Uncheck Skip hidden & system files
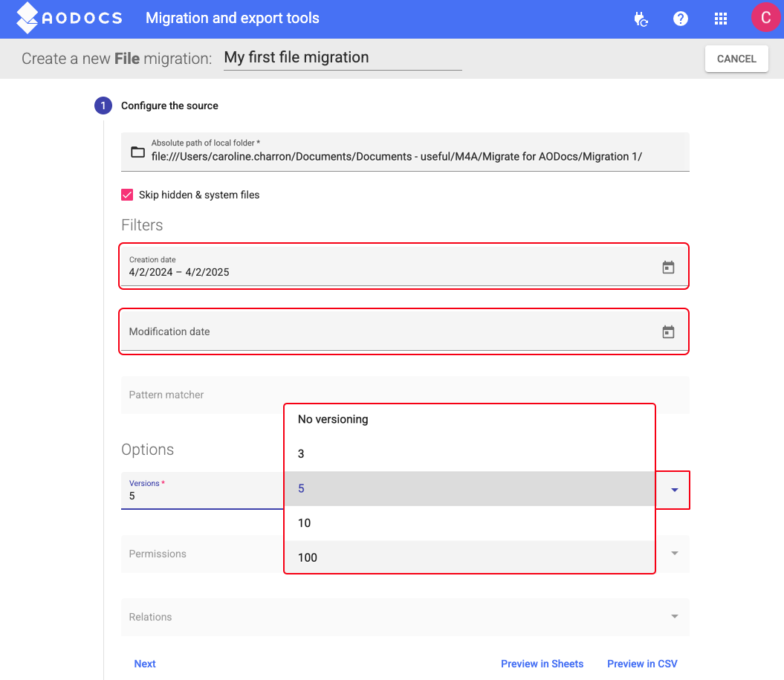784x680 pixels. pos(127,195)
